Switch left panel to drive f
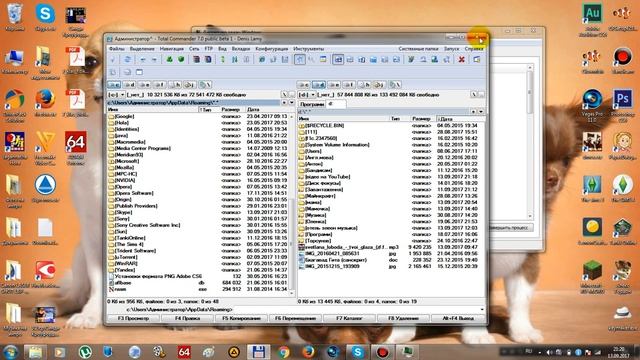 [159, 85]
